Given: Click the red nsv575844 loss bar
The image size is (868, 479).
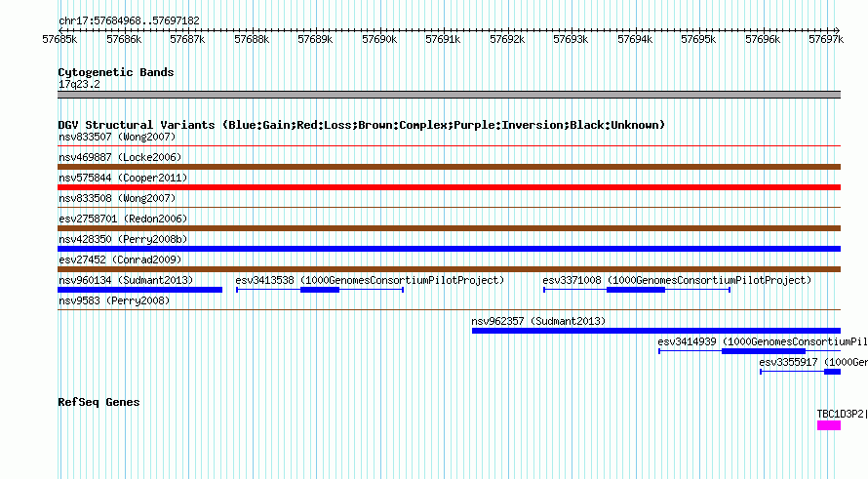Looking at the screenshot, I should (x=449, y=187).
